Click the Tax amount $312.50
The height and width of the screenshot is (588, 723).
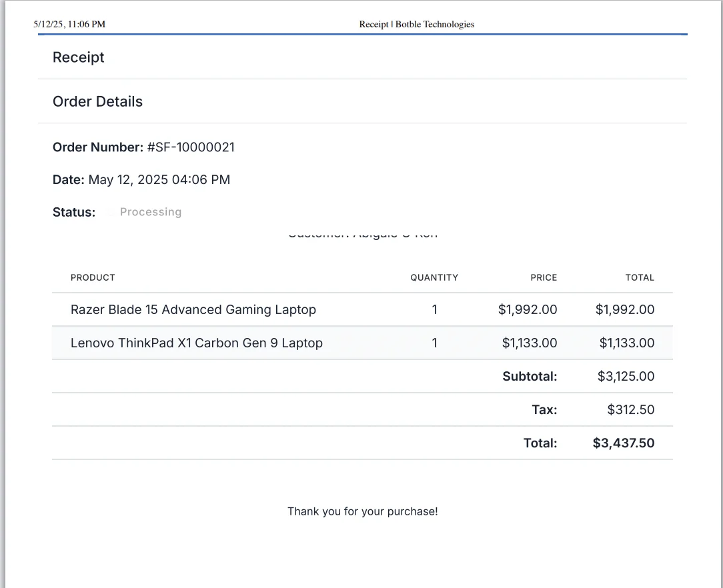630,409
